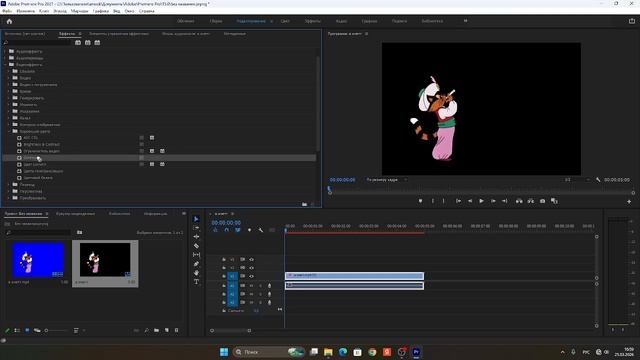
Task: Open Program monitor wrench settings
Action: point(598,180)
